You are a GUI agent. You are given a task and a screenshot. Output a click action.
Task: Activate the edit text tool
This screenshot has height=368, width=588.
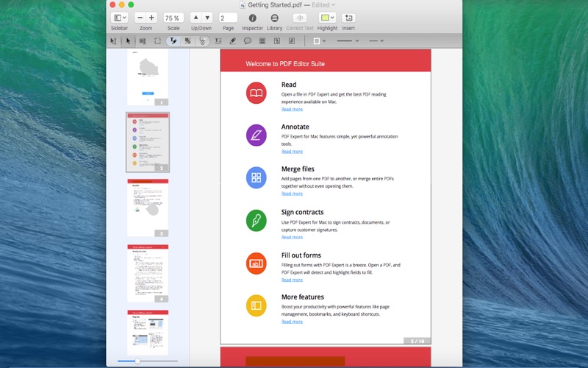click(173, 41)
